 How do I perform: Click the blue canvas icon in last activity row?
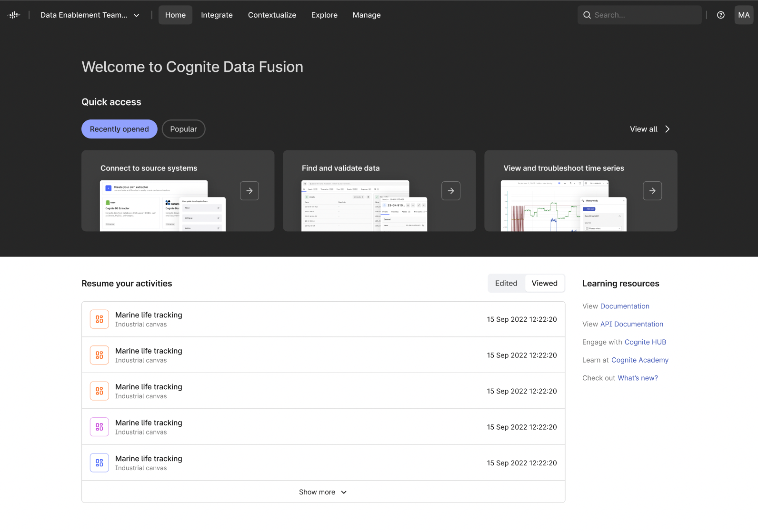(100, 463)
